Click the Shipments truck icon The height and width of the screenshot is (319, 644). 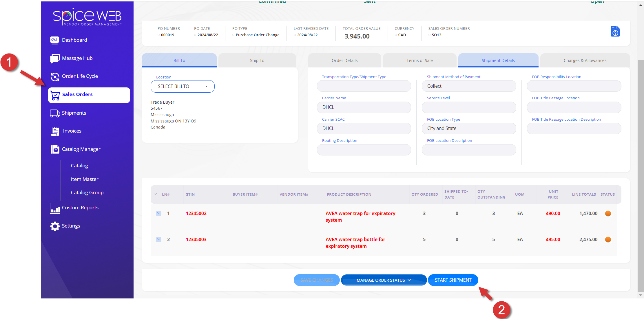click(55, 113)
